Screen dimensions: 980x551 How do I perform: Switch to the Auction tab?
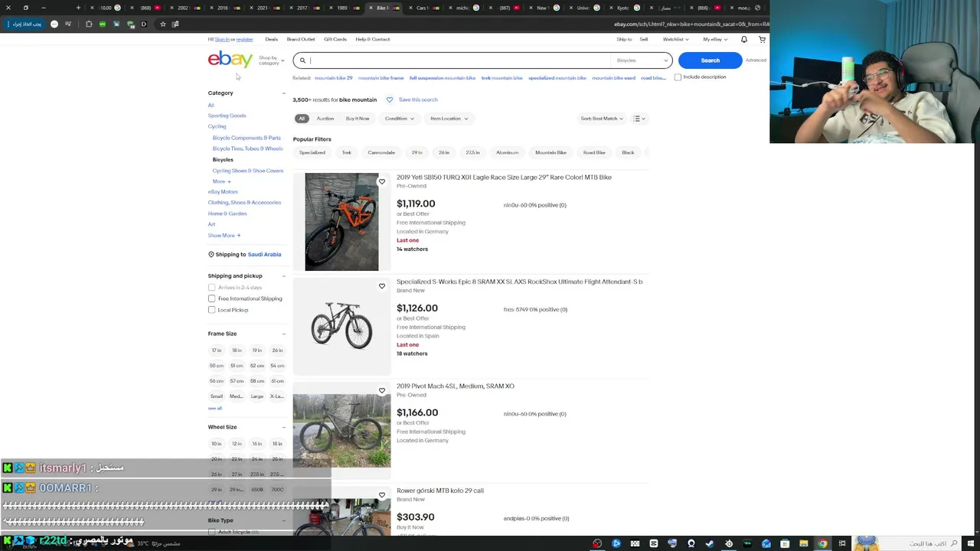point(325,119)
